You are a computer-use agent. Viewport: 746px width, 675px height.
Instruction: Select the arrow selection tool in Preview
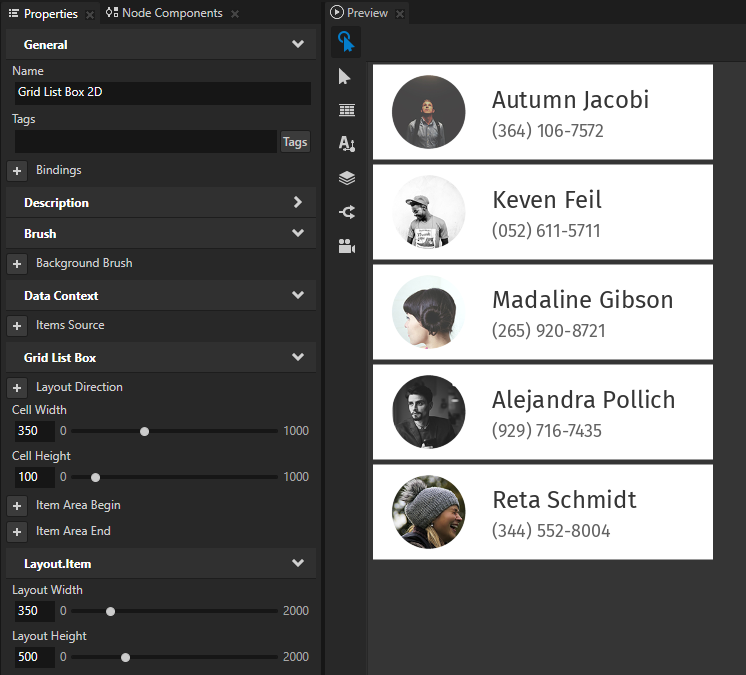[x=346, y=77]
